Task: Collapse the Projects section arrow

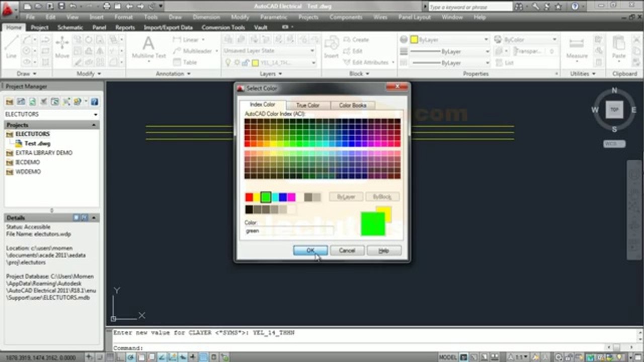Action: [94, 125]
